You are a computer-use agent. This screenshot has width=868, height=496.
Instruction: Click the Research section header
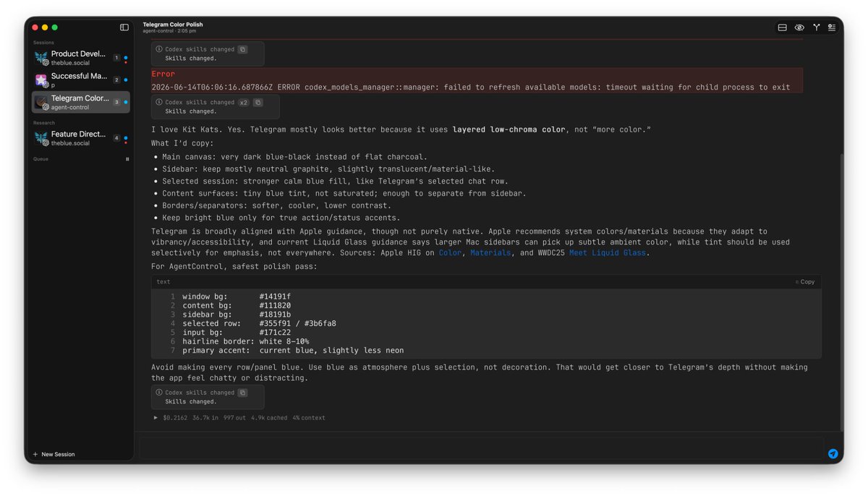[44, 123]
